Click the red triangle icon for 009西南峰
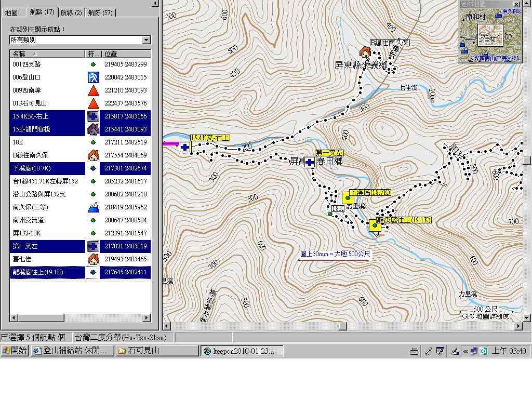The image size is (532, 399). [93, 90]
